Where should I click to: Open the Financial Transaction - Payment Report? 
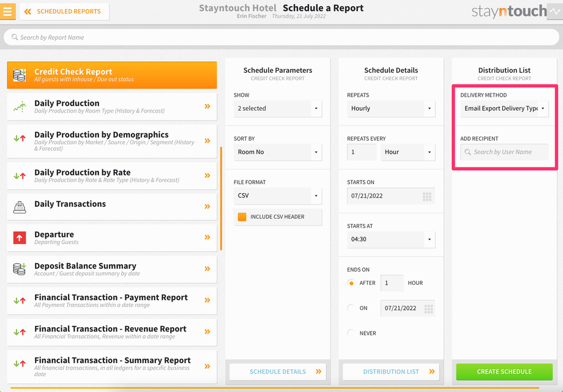[x=112, y=301]
